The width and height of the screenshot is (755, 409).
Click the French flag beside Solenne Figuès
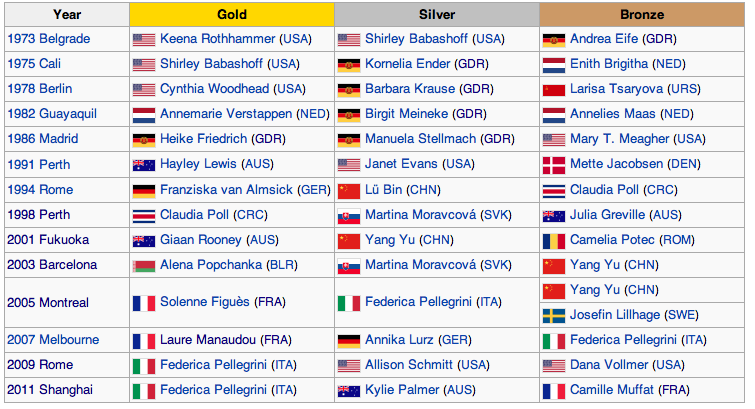pyautogui.click(x=144, y=302)
